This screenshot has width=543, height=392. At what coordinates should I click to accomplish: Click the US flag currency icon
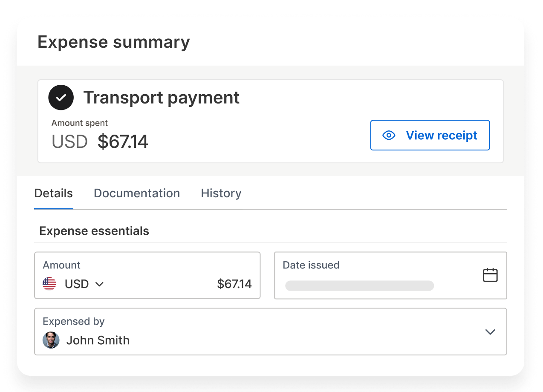[x=49, y=284]
